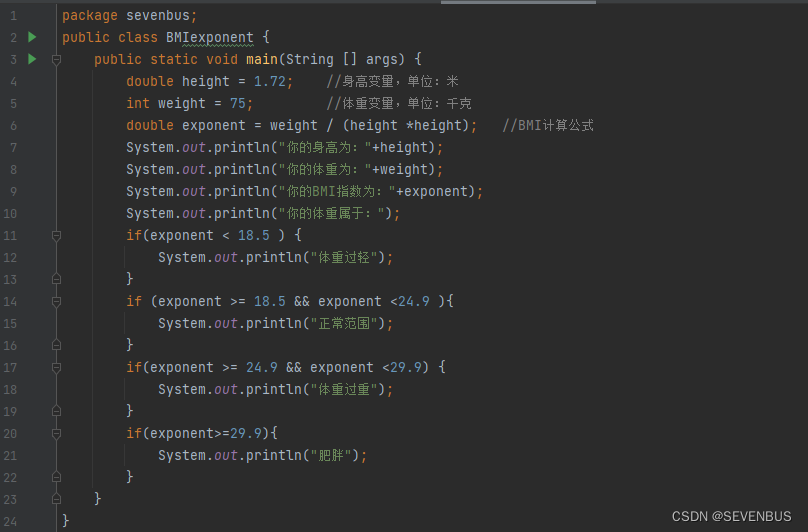Screen dimensions: 808x532
Task: Click line number 6 in the gutter
Action: point(13,125)
